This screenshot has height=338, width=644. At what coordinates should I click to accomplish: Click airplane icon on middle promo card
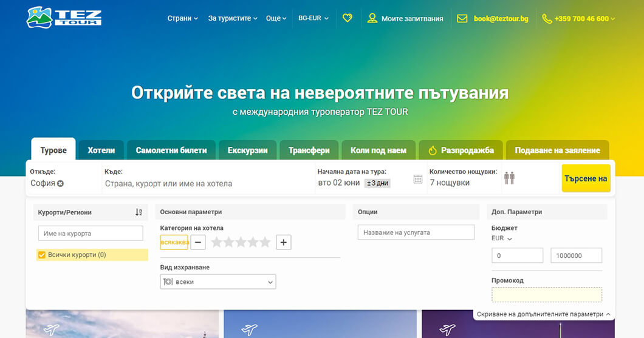249,330
